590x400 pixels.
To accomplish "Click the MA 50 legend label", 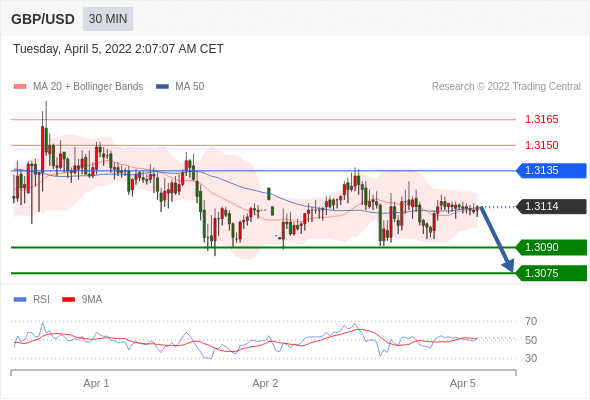I will click(190, 87).
